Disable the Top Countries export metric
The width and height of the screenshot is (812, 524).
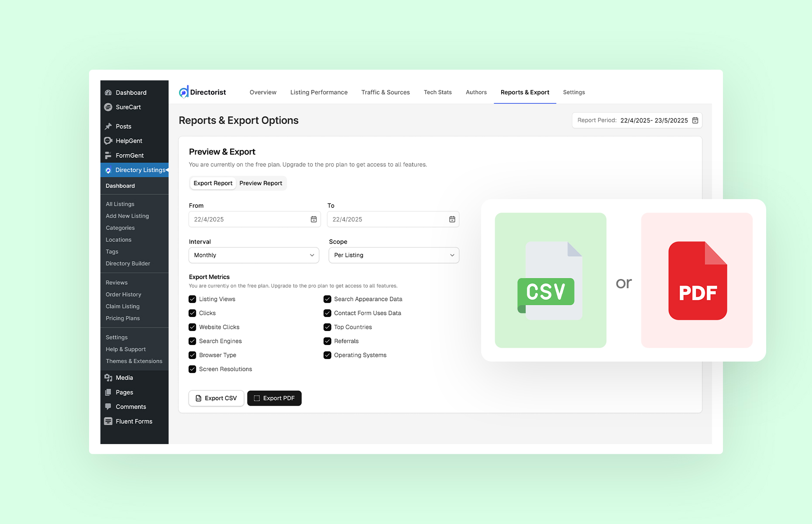tap(327, 327)
